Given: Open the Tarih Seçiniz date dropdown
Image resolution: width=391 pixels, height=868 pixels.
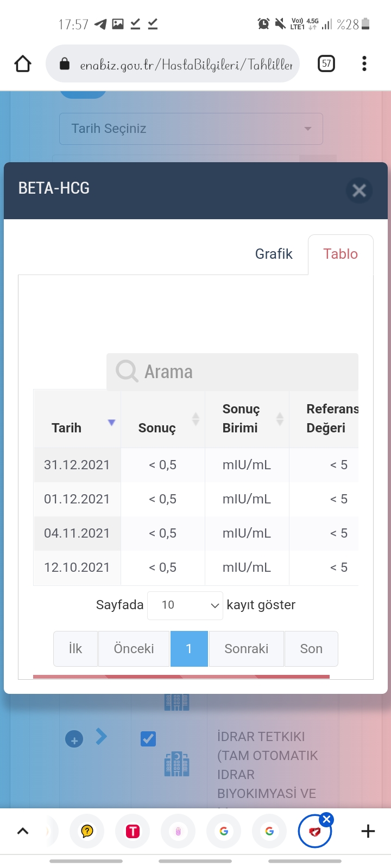Looking at the screenshot, I should point(191,129).
